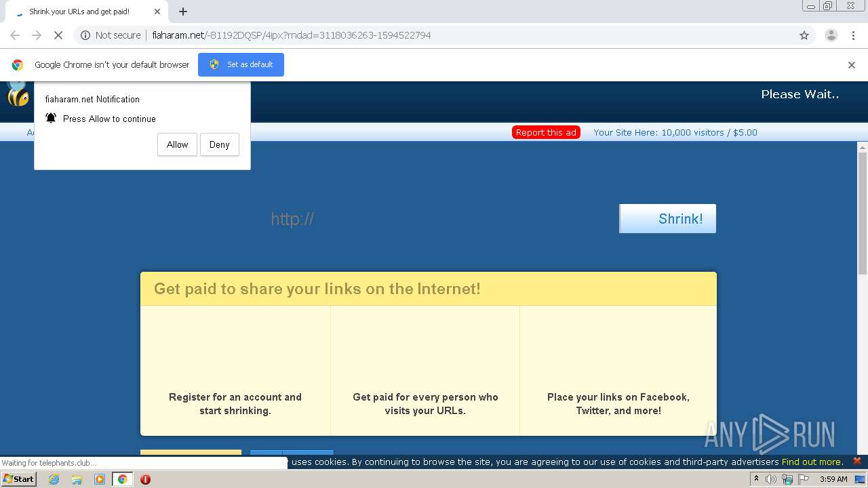Show hidden system tray icons
The width and height of the screenshot is (868, 488).
pos(756,479)
